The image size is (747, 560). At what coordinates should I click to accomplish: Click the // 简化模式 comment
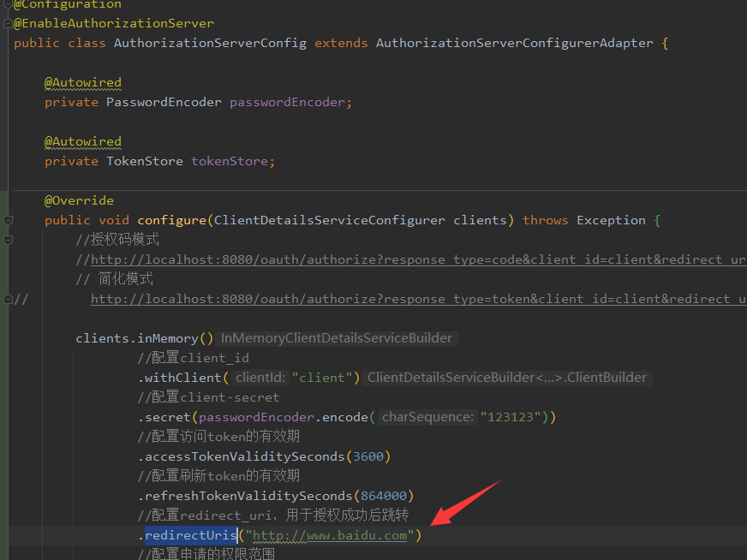[114, 279]
